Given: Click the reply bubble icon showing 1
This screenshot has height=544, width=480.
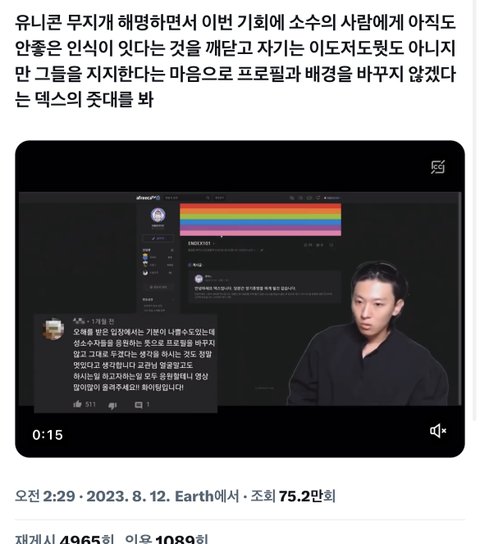Looking at the screenshot, I should click(x=138, y=405).
